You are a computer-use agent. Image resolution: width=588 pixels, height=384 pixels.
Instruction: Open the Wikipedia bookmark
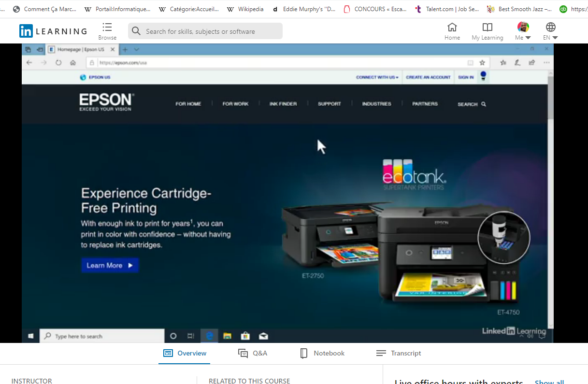(x=245, y=9)
